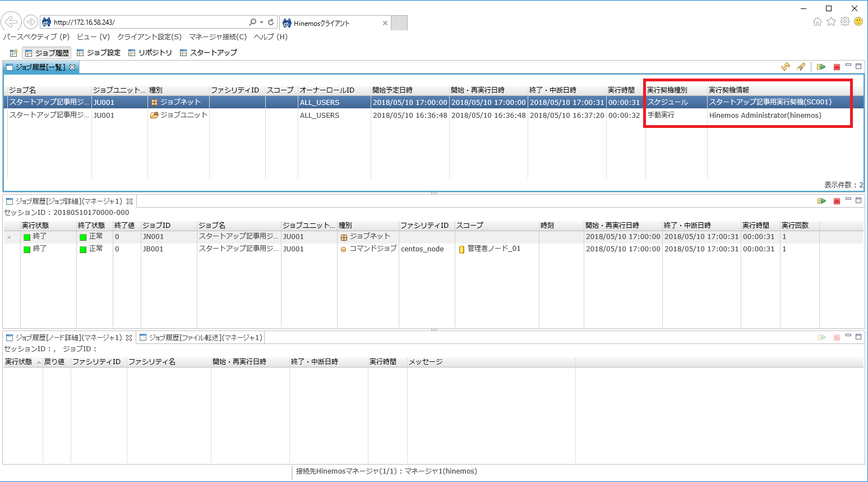Open マネージャ接続(C) menu
868x482 pixels.
tap(218, 37)
